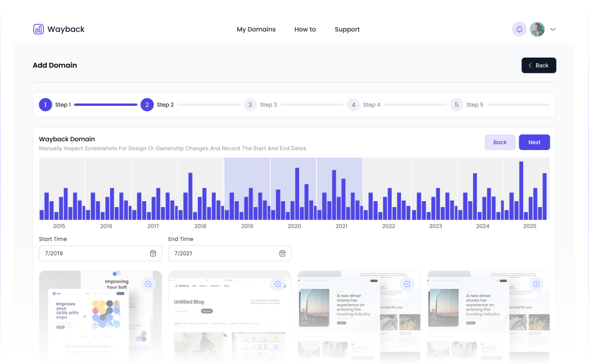Image resolution: width=589 pixels, height=364 pixels.
Task: Click the Start Time input field
Action: click(x=93, y=254)
